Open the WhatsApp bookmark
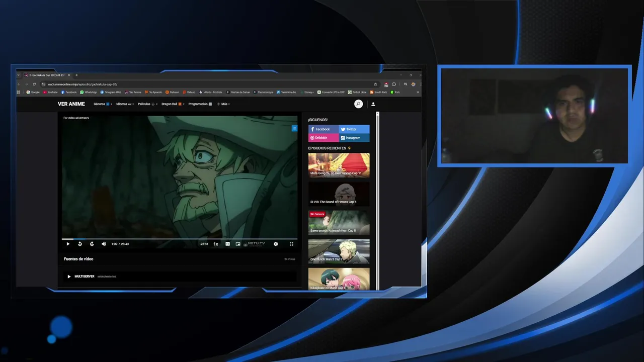The height and width of the screenshot is (362, 644). [89, 92]
